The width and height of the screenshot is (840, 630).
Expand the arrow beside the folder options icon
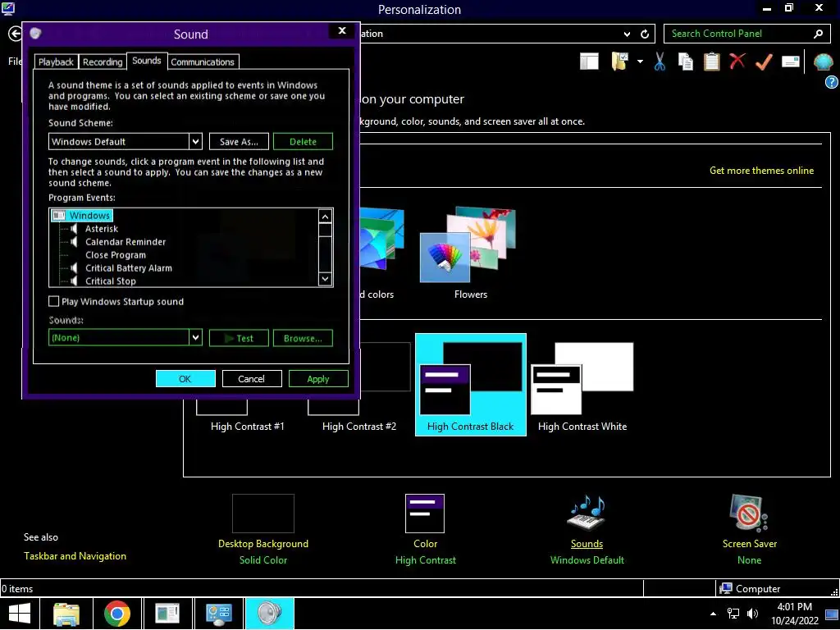point(640,62)
